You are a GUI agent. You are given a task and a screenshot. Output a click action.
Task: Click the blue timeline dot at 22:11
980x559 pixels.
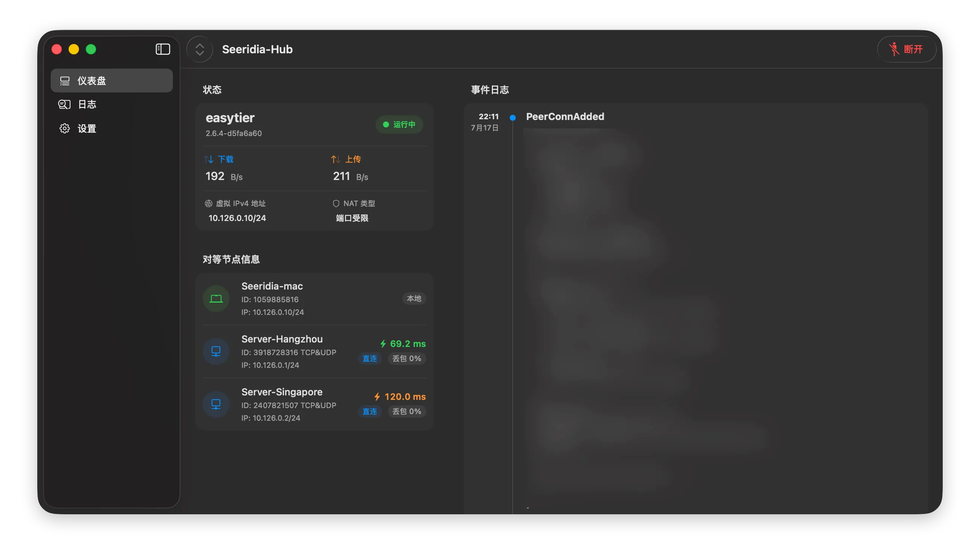click(x=512, y=118)
